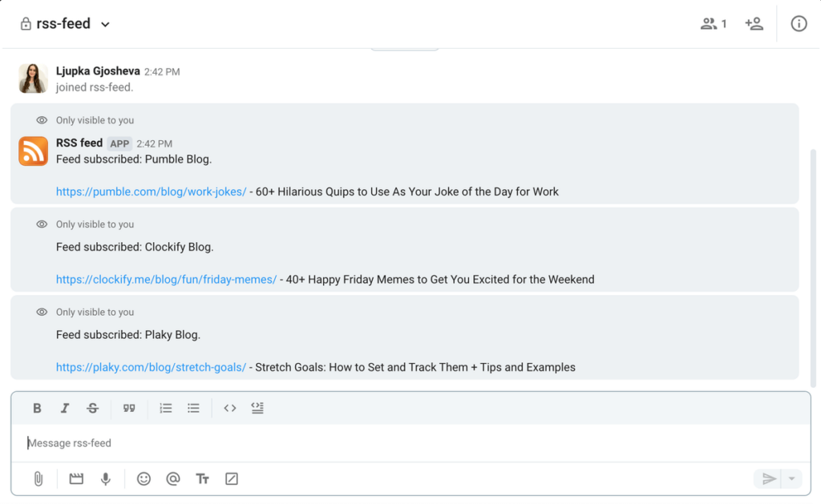Open channel info with the info icon
821x504 pixels.
tap(799, 23)
